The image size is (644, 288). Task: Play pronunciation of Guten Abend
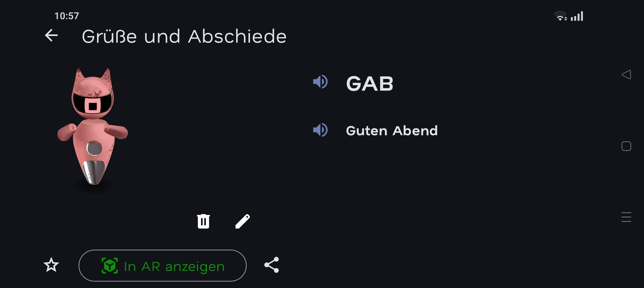tap(320, 130)
